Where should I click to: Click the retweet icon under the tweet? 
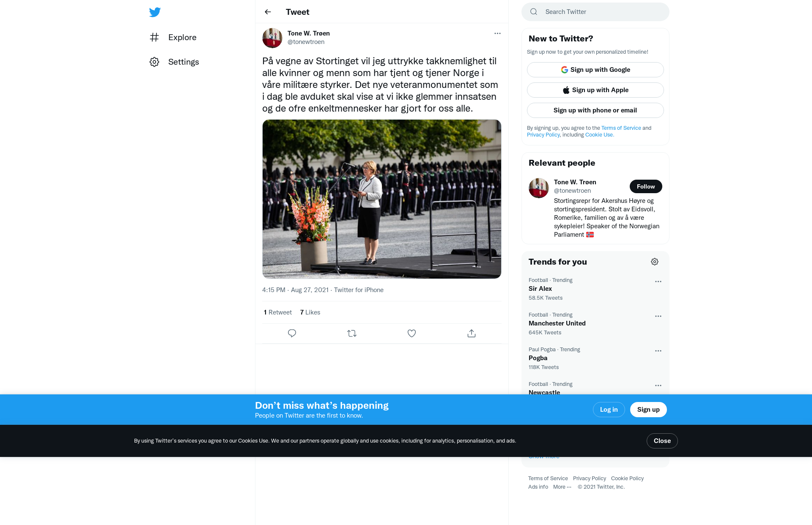pos(352,334)
